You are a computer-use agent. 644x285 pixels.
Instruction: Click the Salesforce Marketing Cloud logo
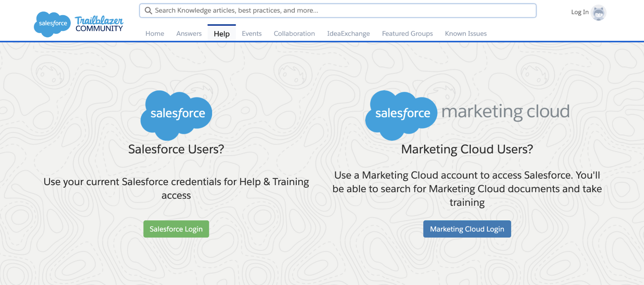467,115
